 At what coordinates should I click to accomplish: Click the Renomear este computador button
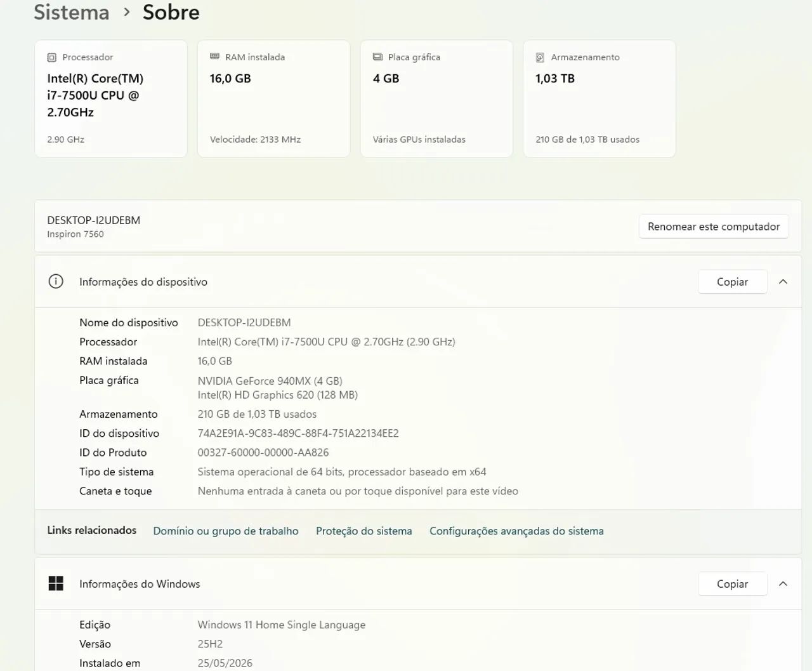[714, 227]
